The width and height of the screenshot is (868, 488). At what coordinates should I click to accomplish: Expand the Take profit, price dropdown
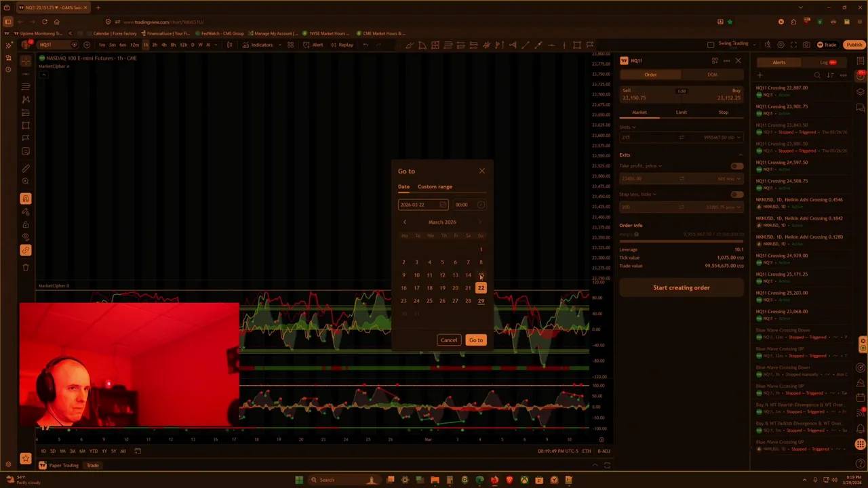[640, 166]
